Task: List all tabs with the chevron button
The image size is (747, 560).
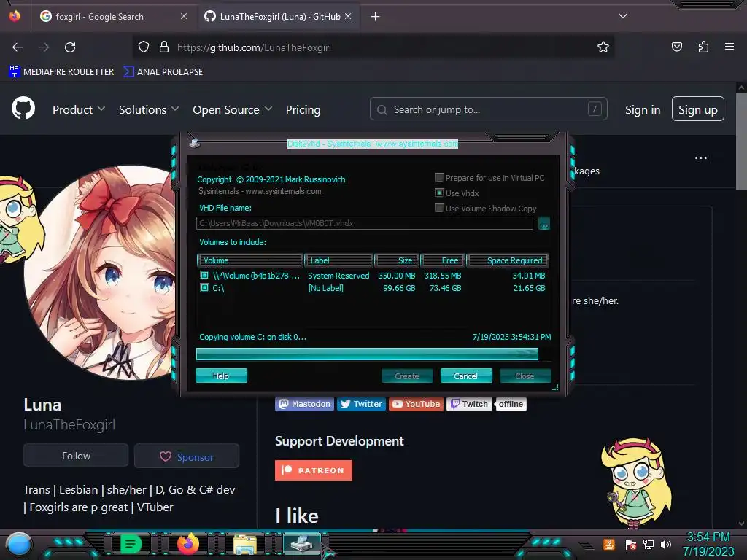Action: [623, 16]
